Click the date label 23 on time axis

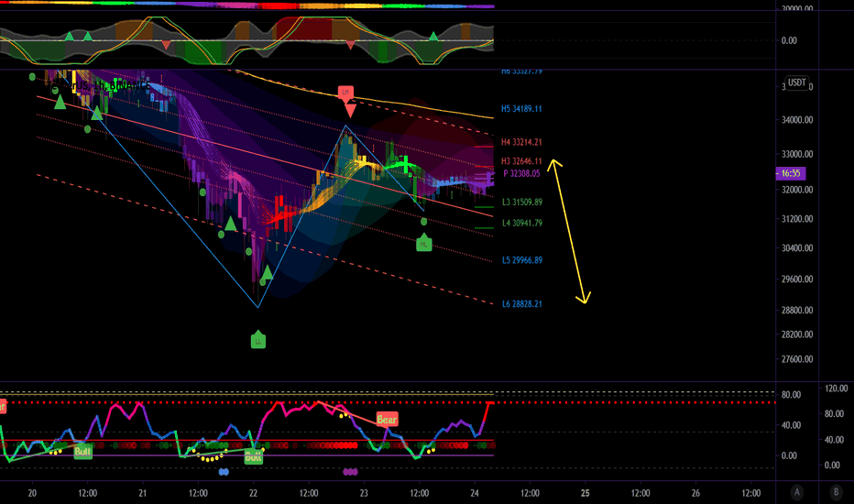[364, 493]
